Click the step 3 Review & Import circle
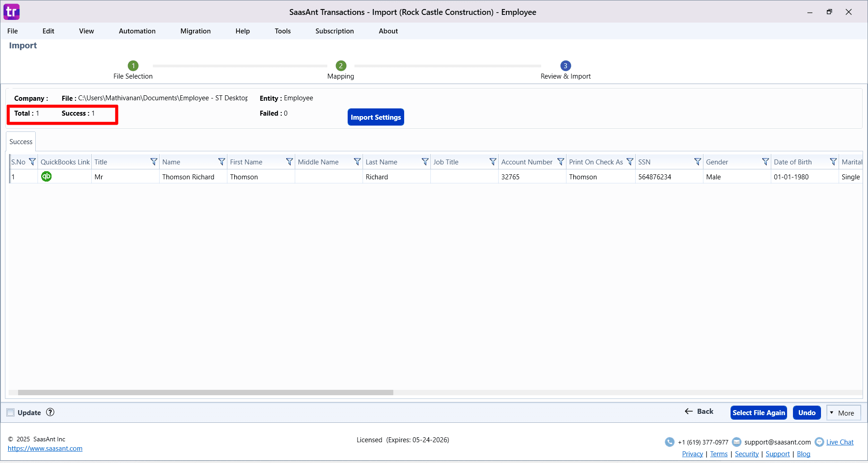 coord(565,65)
